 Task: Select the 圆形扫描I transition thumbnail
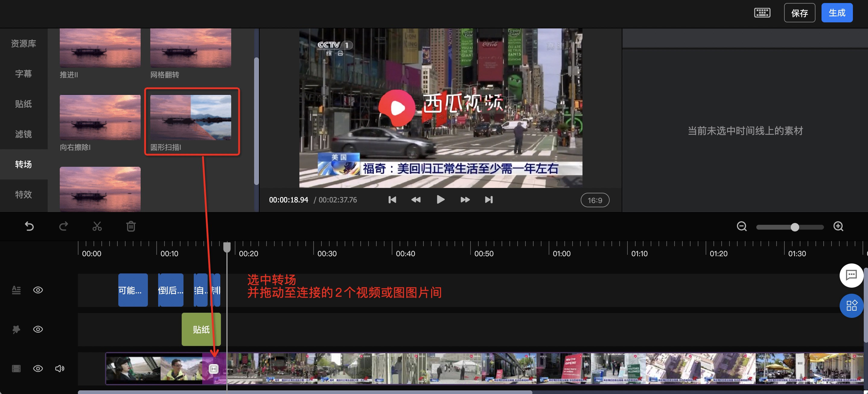point(191,117)
